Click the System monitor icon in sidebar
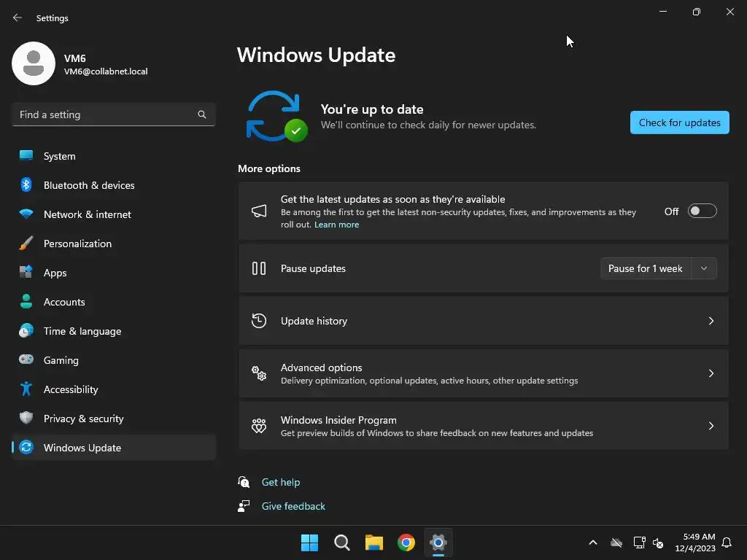Viewport: 747px width, 560px height. pyautogui.click(x=26, y=156)
